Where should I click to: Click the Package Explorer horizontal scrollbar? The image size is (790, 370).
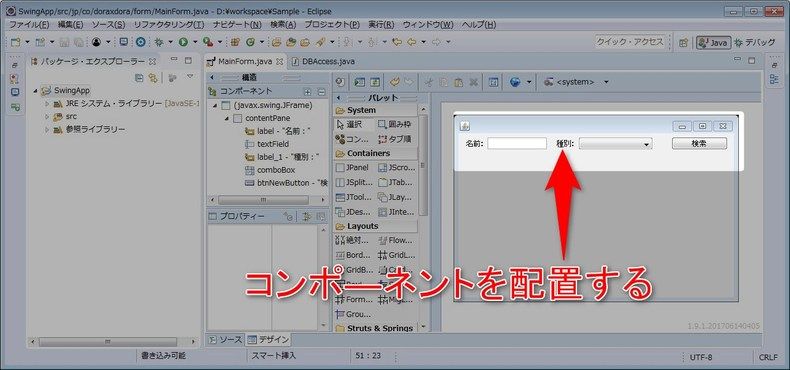pyautogui.click(x=107, y=342)
